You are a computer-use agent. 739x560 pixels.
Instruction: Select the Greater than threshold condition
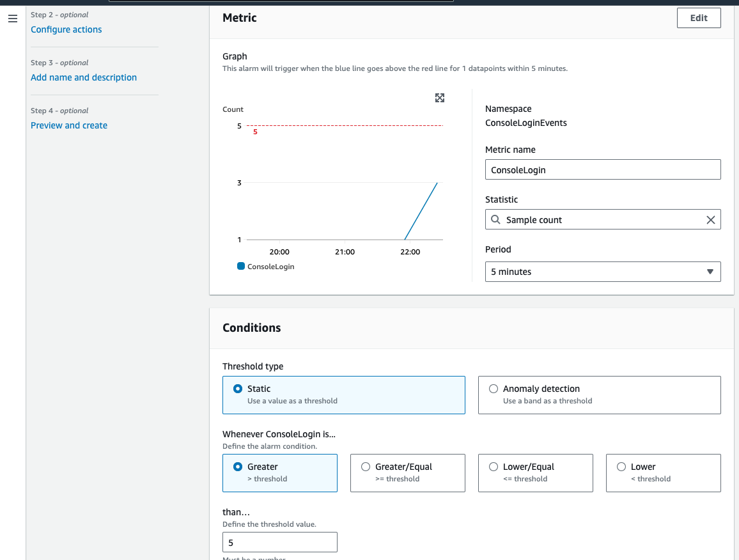pyautogui.click(x=238, y=467)
